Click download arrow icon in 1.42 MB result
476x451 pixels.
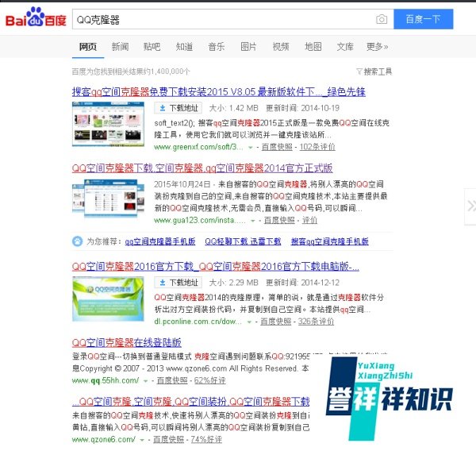[163, 108]
